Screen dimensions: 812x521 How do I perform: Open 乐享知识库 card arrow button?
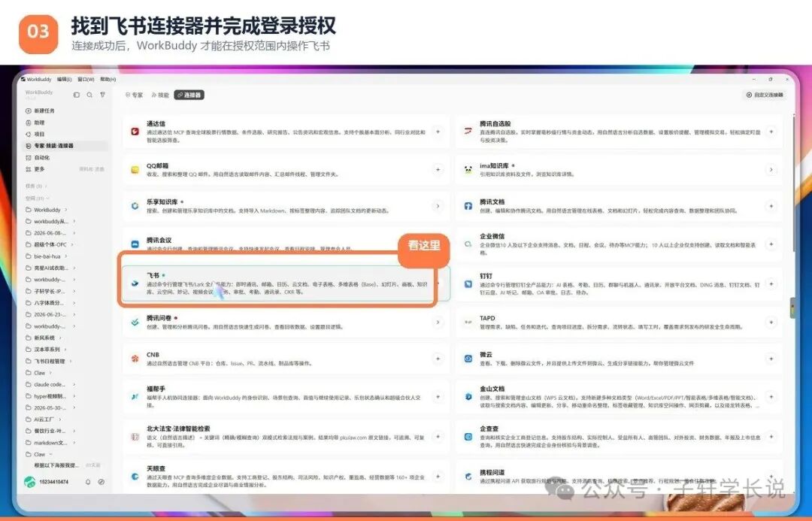click(438, 206)
